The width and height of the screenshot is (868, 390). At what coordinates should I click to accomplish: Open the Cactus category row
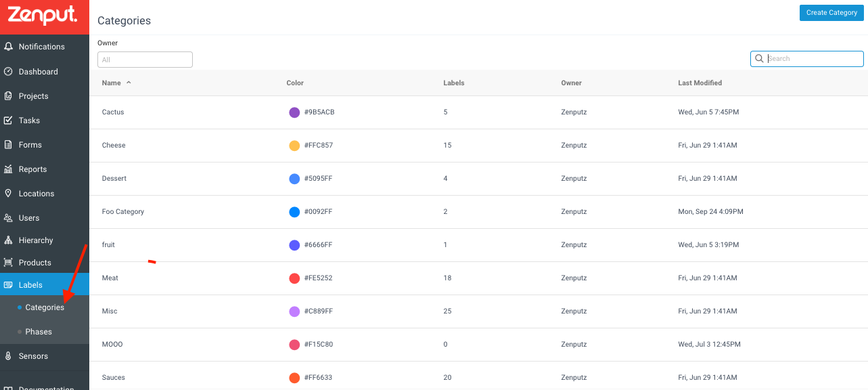point(478,112)
